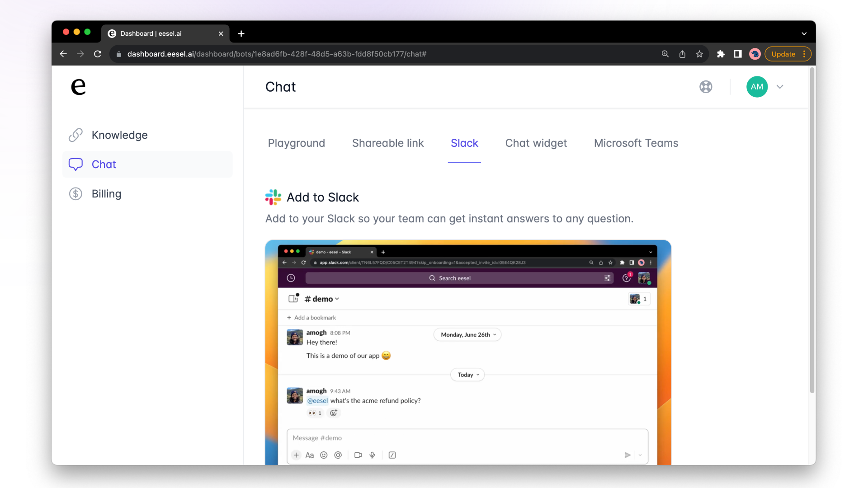The image size is (868, 488).
Task: Click the Shareable link tab
Action: [387, 143]
